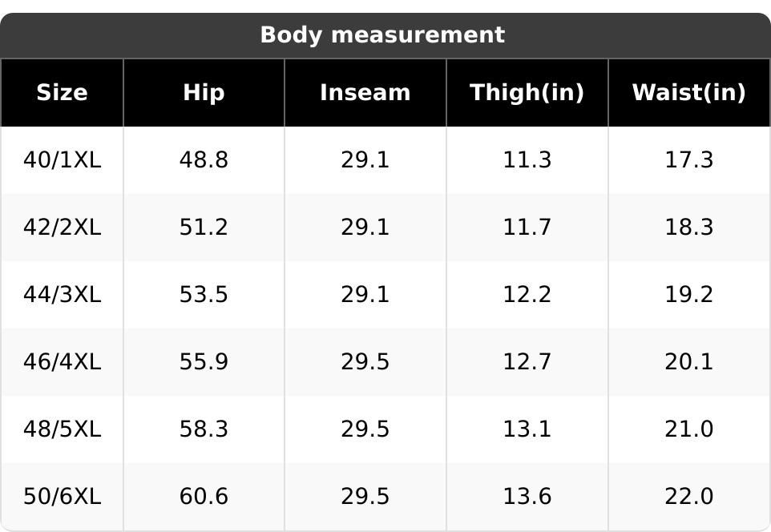Select the Hip column header

click(204, 92)
